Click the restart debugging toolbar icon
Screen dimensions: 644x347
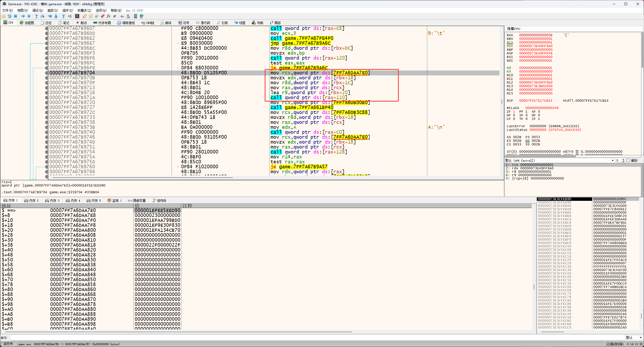[10, 16]
